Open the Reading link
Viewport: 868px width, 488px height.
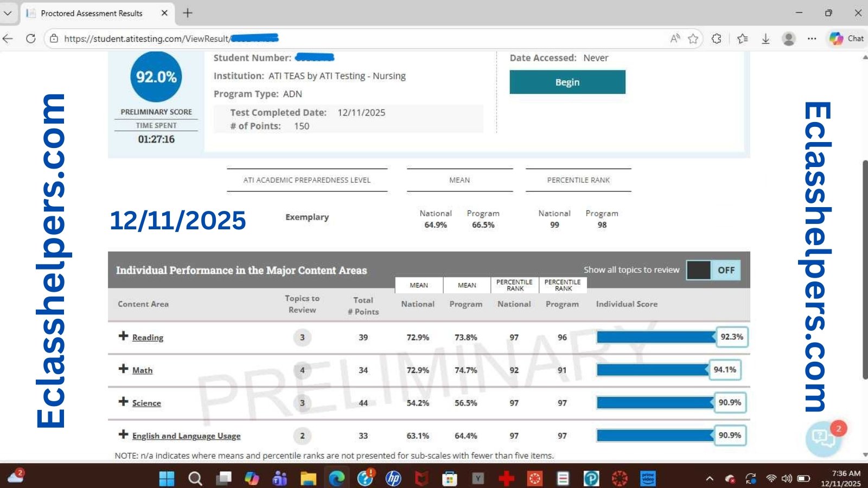pos(148,338)
